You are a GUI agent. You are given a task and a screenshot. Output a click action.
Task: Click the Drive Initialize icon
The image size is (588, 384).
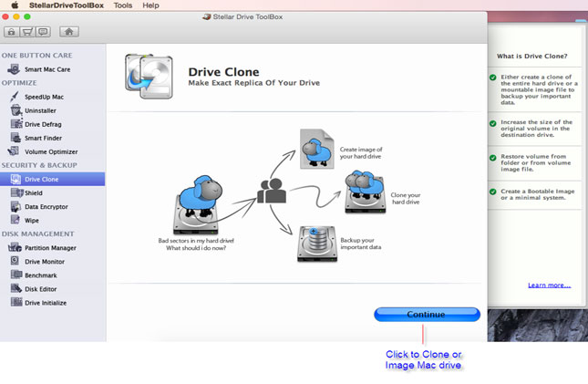[16, 302]
